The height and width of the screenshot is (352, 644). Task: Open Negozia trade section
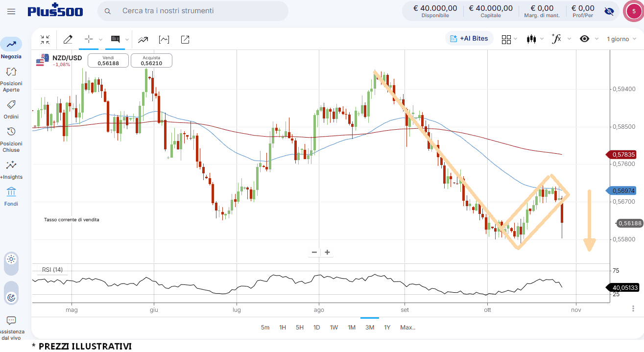(x=11, y=48)
